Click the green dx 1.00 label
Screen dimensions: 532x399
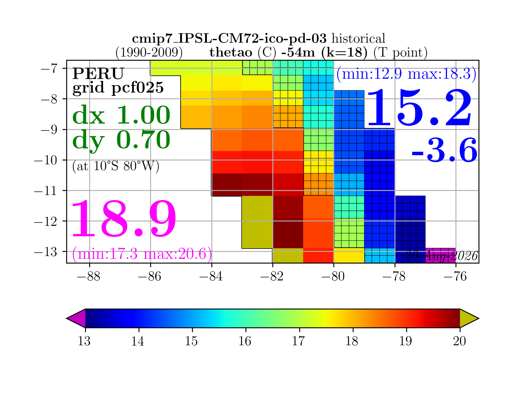point(121,115)
